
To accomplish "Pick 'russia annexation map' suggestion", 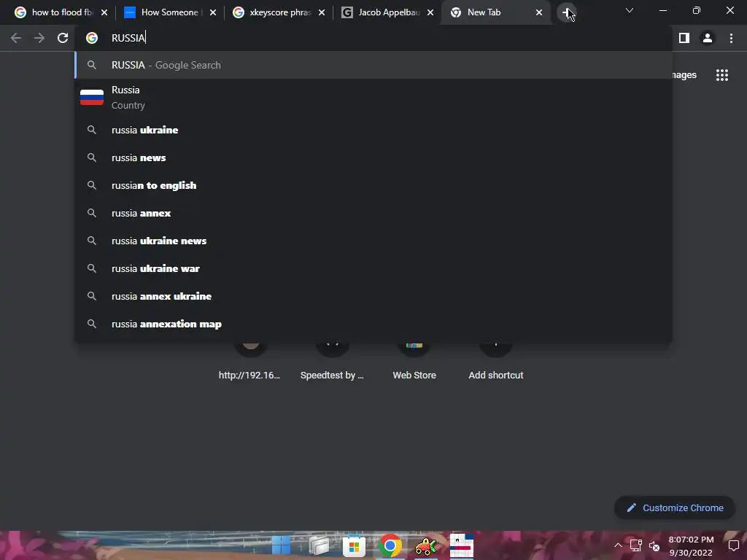I will [374, 324].
